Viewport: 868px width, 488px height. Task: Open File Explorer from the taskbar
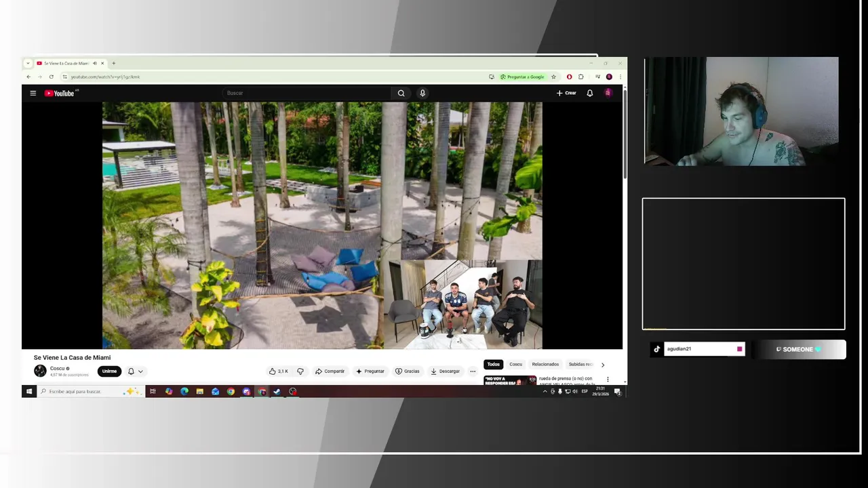[x=199, y=391]
